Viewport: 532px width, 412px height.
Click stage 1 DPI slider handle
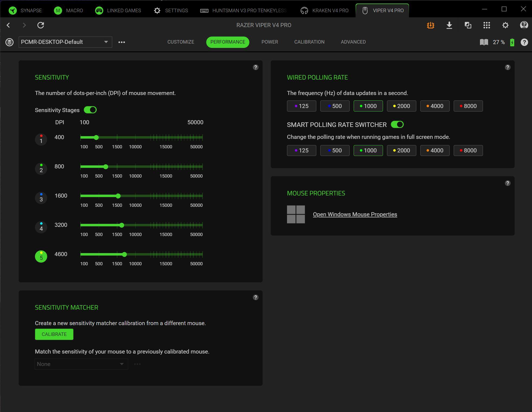[96, 138]
